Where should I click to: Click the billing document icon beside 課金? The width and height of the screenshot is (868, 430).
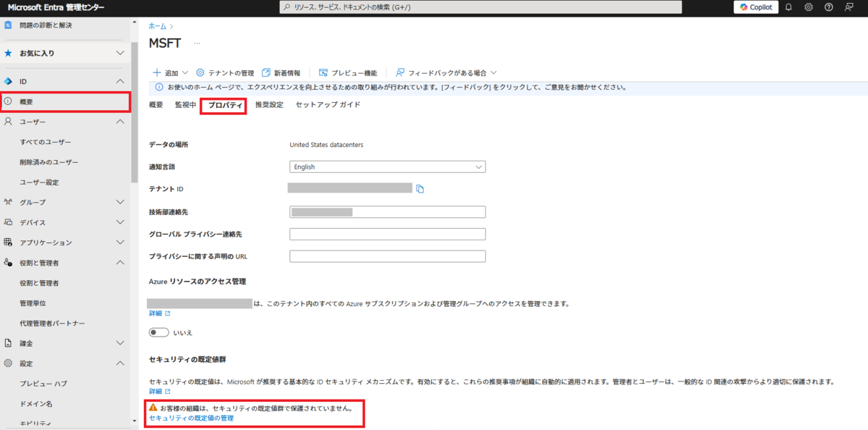pyautogui.click(x=8, y=343)
